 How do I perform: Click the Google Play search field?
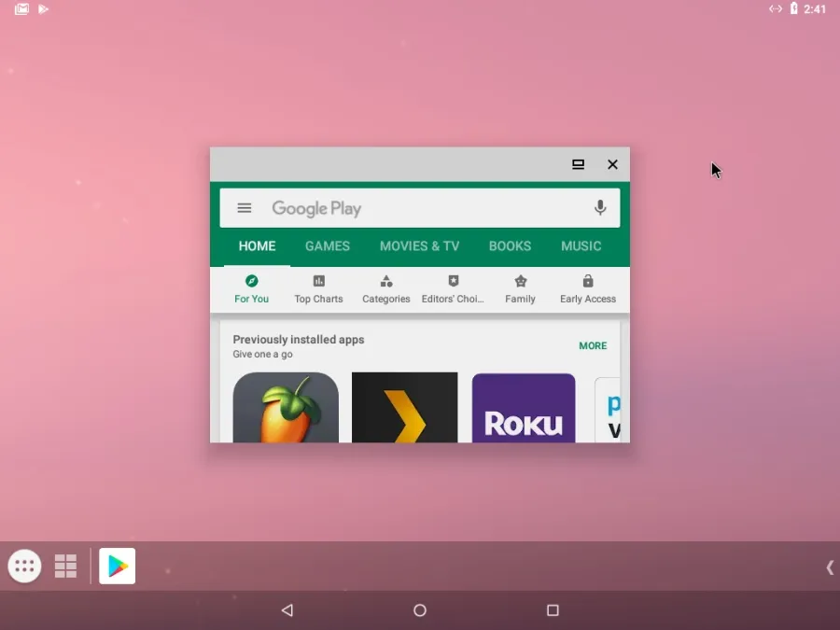[419, 208]
